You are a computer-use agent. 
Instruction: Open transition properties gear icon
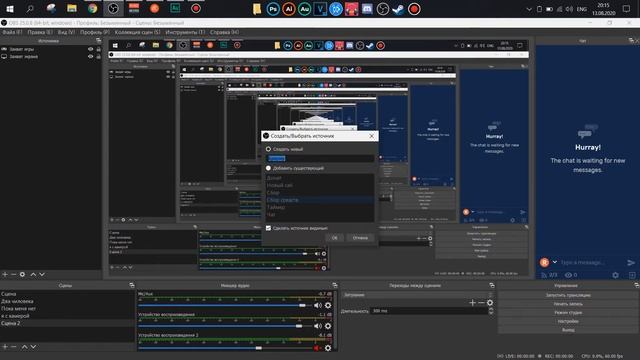pos(490,302)
